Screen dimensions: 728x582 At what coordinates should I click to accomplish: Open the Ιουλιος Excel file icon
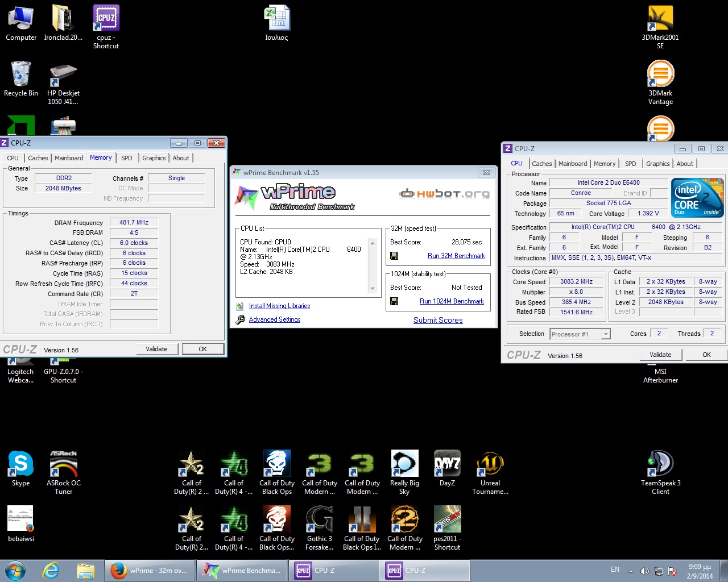pos(277,23)
